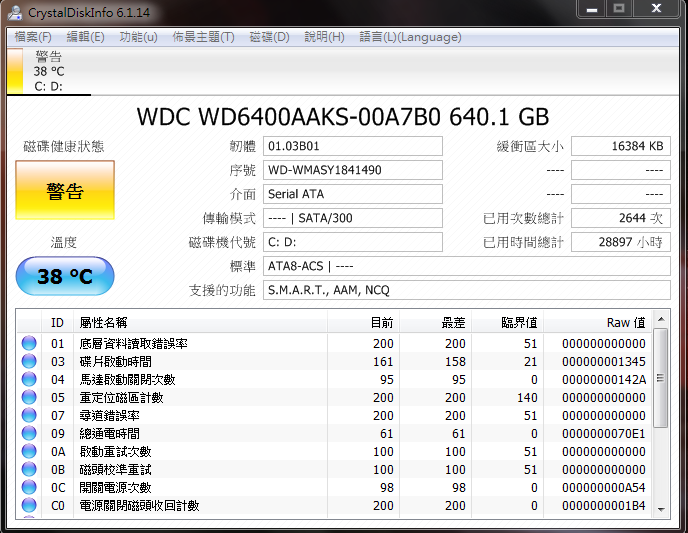
Task: Click the Serial ATA interface field
Action: point(353,194)
